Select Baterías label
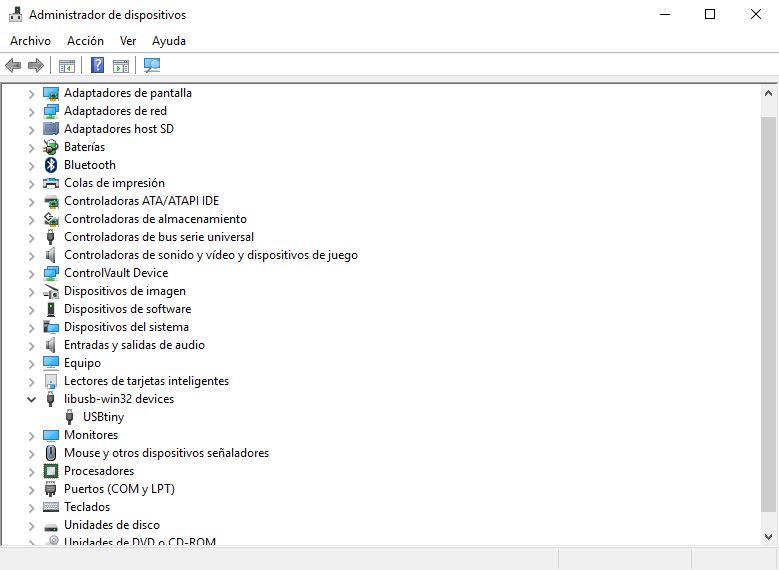Screen dimensions: 779x570 coord(84,147)
